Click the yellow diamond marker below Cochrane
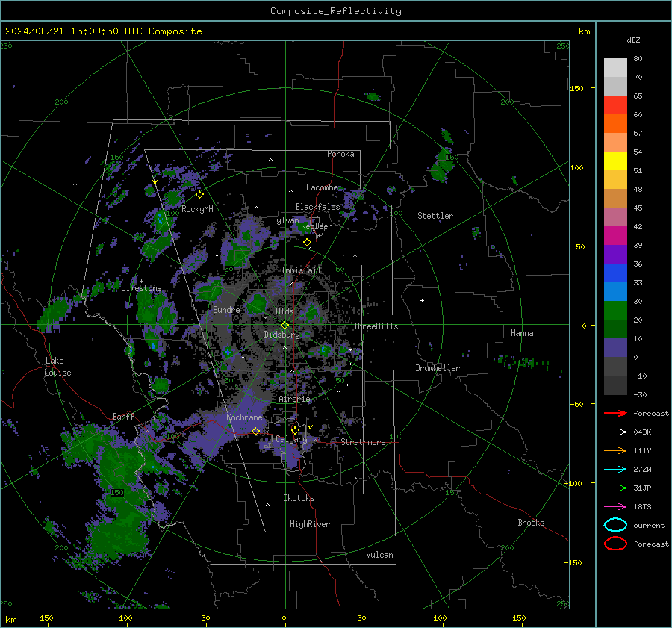 (256, 431)
